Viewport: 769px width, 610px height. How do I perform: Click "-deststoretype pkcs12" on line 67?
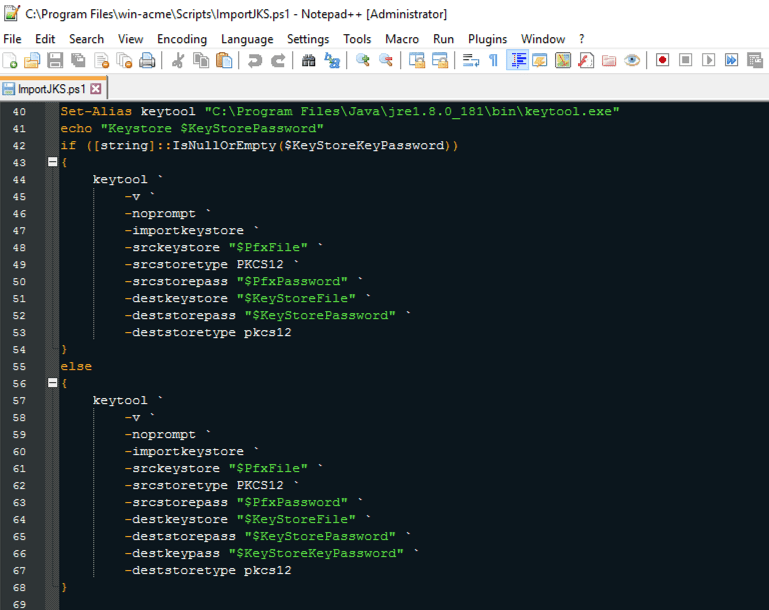point(208,570)
